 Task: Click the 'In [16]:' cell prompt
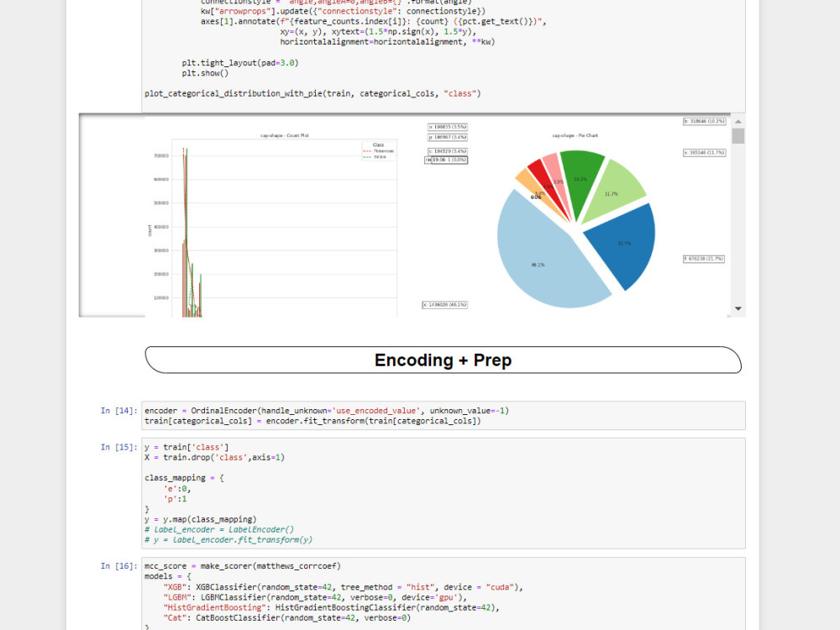pos(119,566)
